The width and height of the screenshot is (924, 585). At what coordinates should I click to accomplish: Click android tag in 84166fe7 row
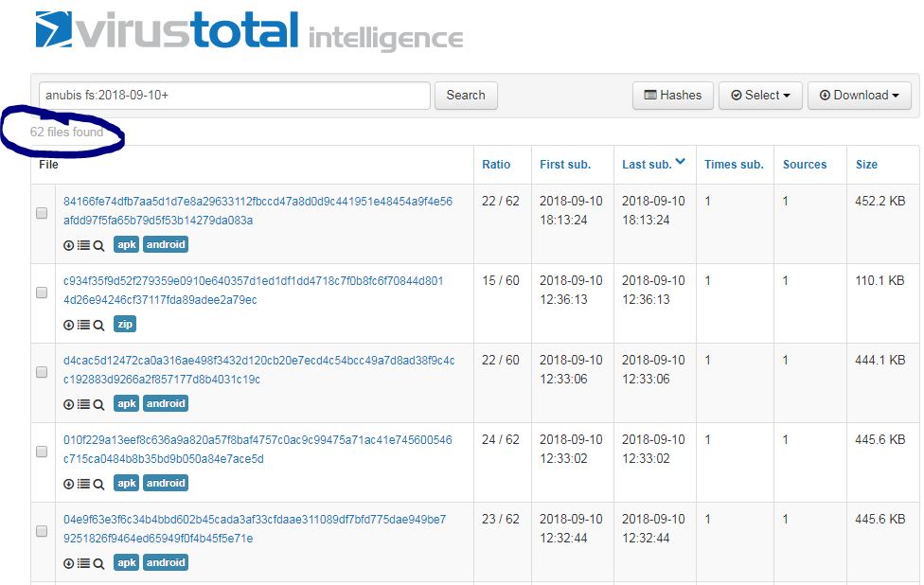point(166,244)
